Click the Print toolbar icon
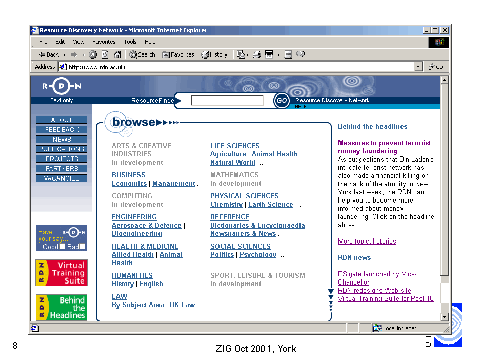This screenshot has width=480, height=360. tap(256, 54)
